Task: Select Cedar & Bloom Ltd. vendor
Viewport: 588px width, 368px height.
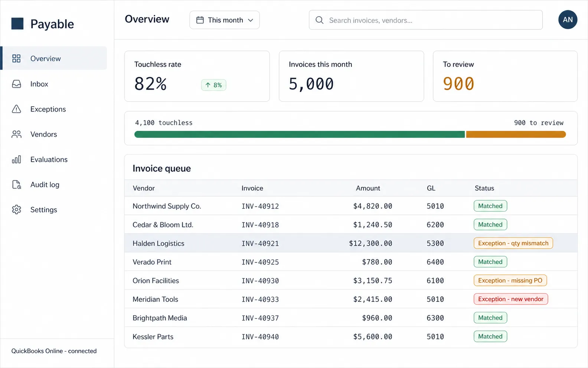Action: click(163, 225)
